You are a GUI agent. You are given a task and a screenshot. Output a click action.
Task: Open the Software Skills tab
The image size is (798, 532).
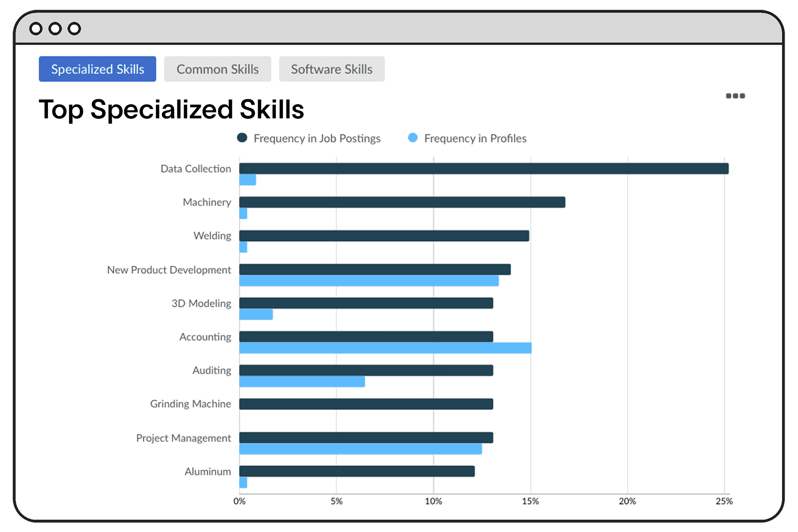click(x=332, y=69)
